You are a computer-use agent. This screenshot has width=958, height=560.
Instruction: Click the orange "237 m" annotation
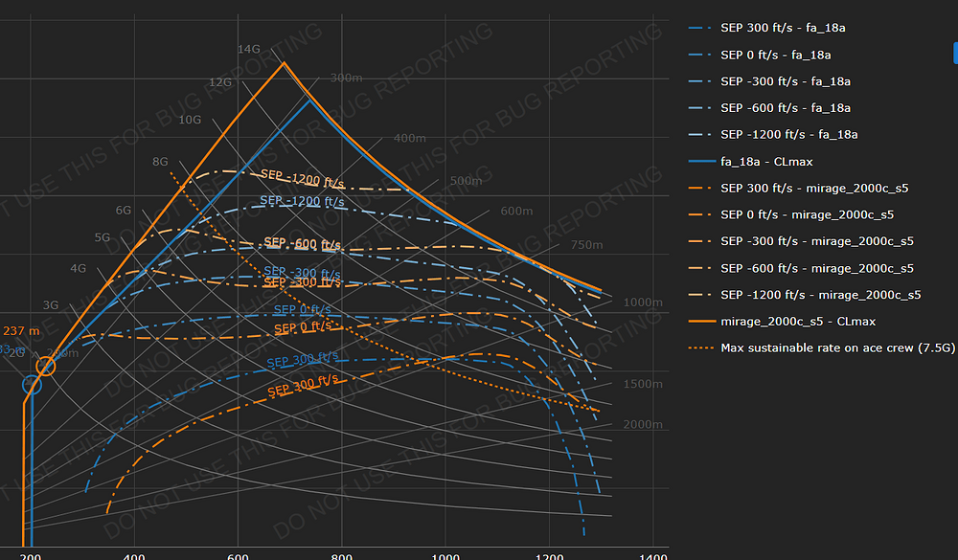point(21,331)
